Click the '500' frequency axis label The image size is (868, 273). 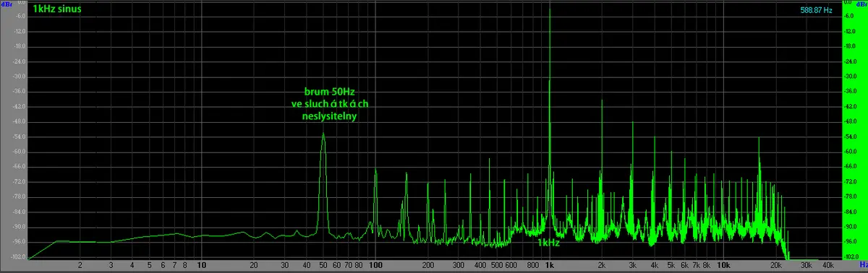497,265
